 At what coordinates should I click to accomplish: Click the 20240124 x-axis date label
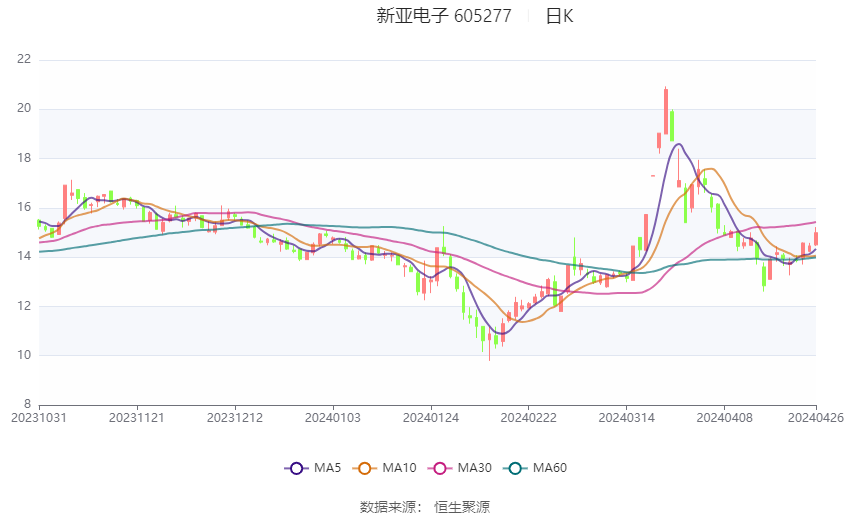(x=431, y=418)
